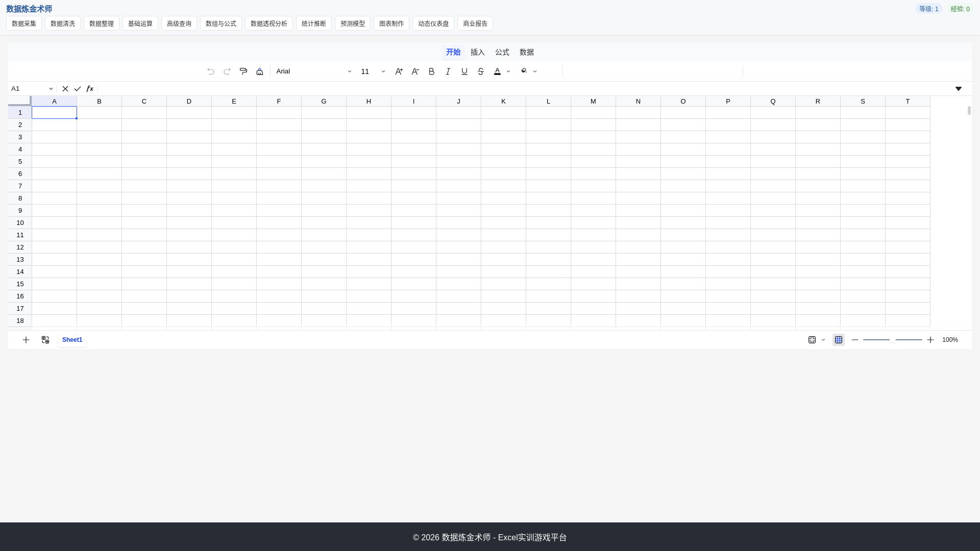This screenshot has height=551, width=980.
Task: Open the 数组与公式 module
Action: point(221,23)
